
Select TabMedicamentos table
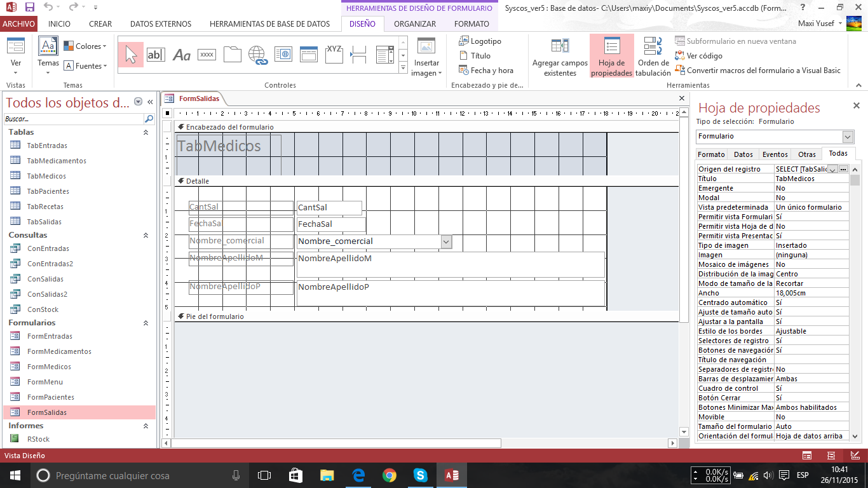coord(57,161)
